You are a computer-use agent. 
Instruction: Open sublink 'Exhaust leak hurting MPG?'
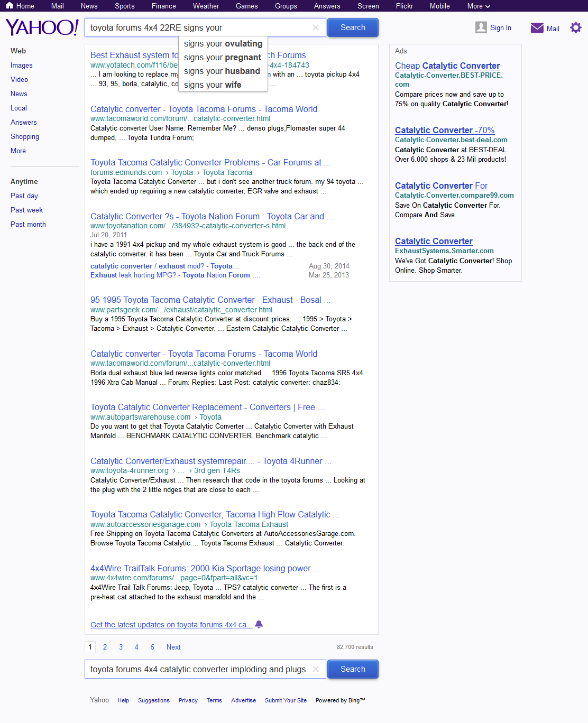[x=175, y=275]
